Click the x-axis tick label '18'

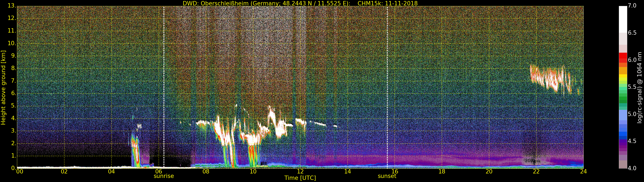tap(442, 172)
